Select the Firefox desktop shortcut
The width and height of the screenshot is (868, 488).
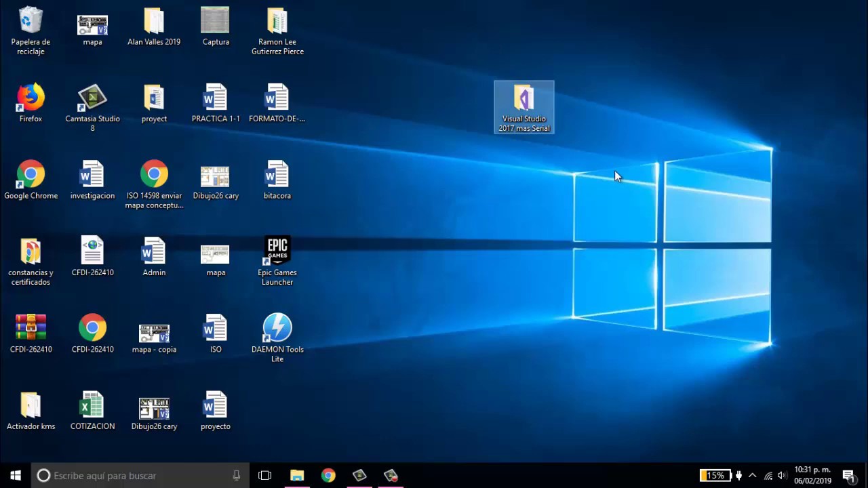coord(31,103)
